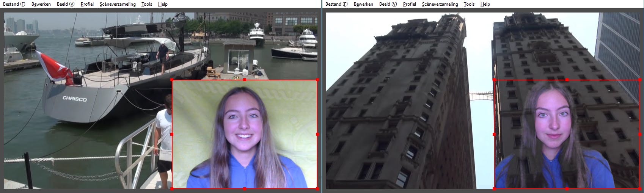The width and height of the screenshot is (644, 193).
Task: Open the Tools menu in the left window
Action: pyautogui.click(x=147, y=4)
